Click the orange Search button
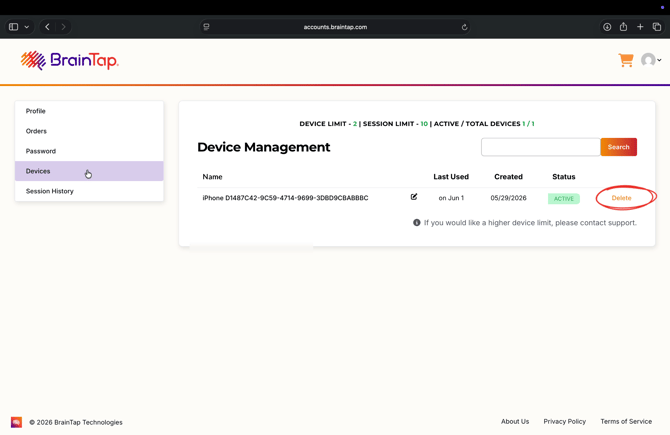 click(x=618, y=147)
